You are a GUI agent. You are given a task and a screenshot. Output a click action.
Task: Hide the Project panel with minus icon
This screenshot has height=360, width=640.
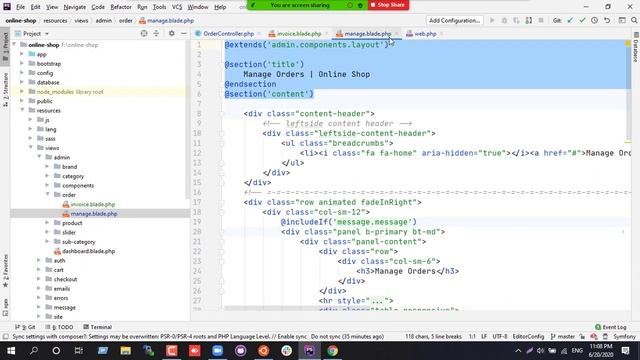coord(184,33)
